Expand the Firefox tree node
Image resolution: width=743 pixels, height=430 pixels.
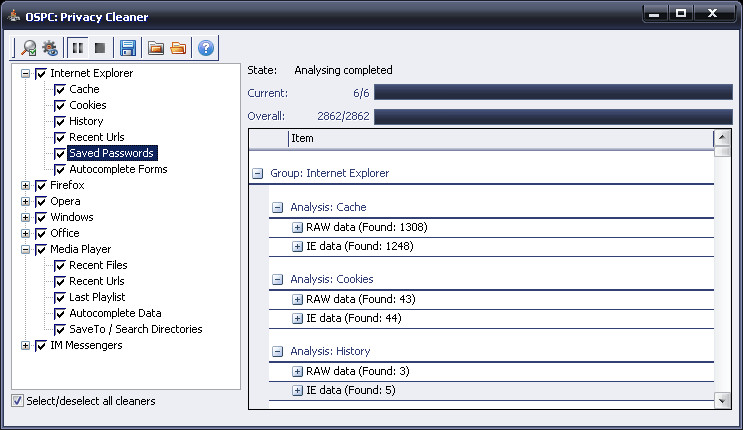pyautogui.click(x=26, y=185)
